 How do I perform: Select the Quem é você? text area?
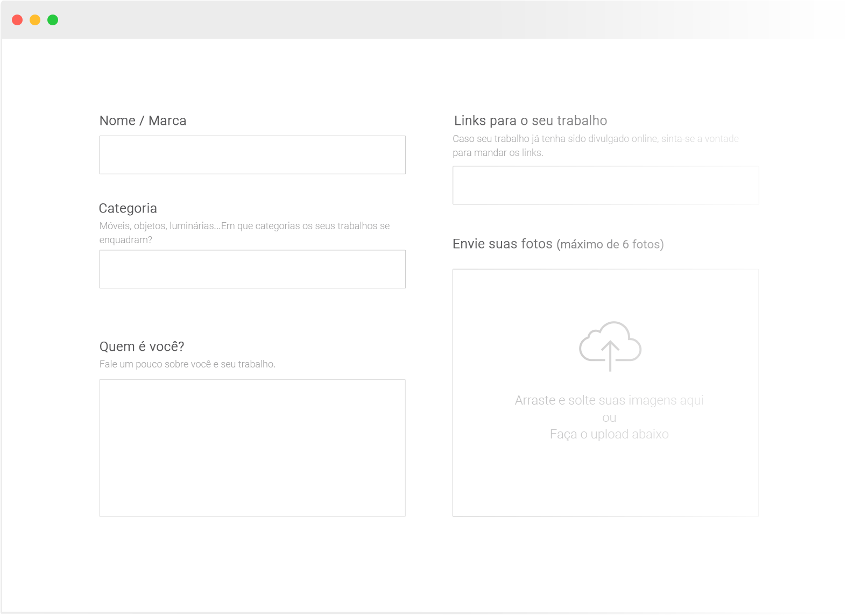point(252,448)
